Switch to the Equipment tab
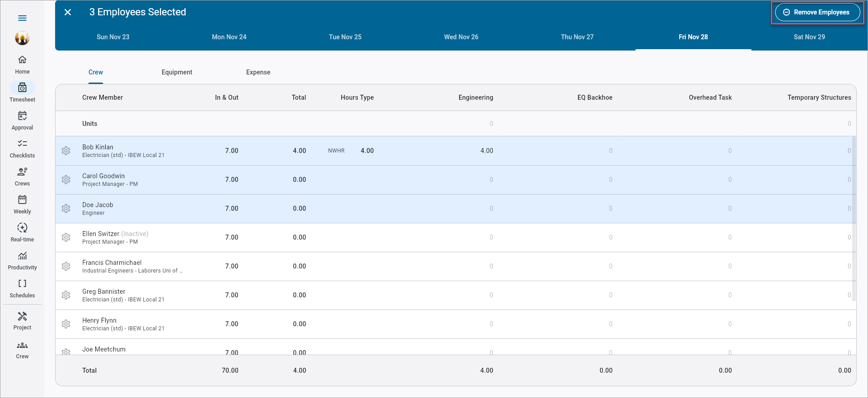 [177, 72]
